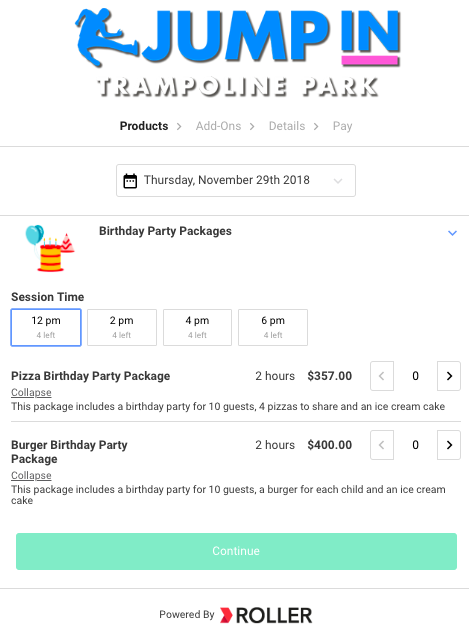Increase Pizza Birthday Party Package quantity
The image size is (469, 639).
(449, 376)
